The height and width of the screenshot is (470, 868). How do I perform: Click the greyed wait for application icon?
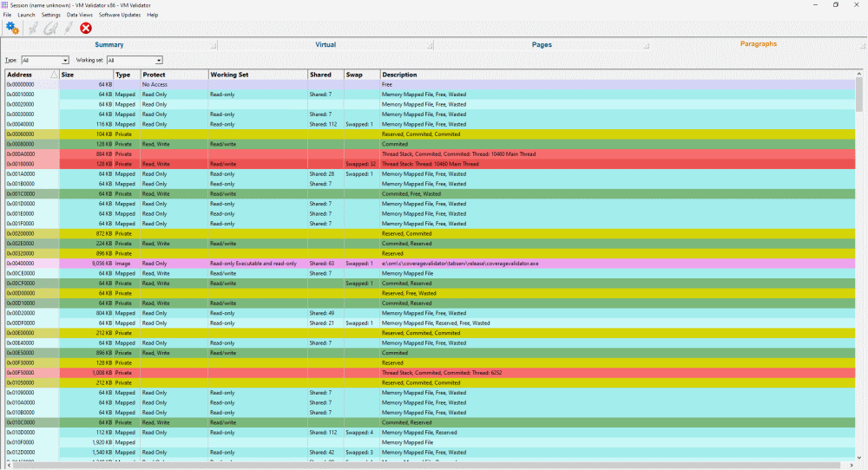click(x=69, y=29)
